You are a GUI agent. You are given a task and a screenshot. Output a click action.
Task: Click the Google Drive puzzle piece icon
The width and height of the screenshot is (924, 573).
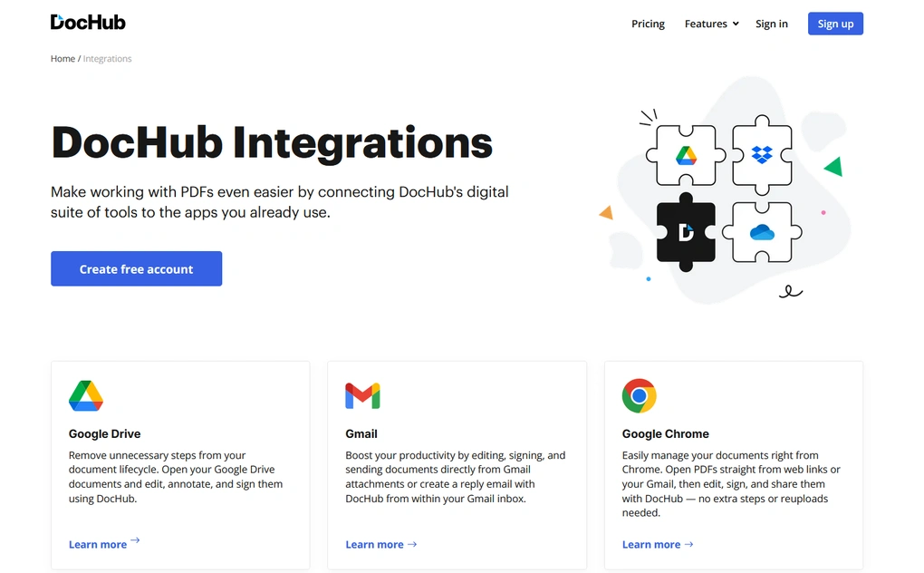click(x=686, y=156)
